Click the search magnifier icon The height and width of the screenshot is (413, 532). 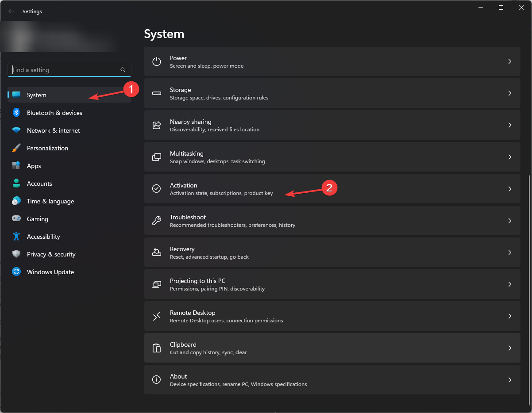[123, 70]
